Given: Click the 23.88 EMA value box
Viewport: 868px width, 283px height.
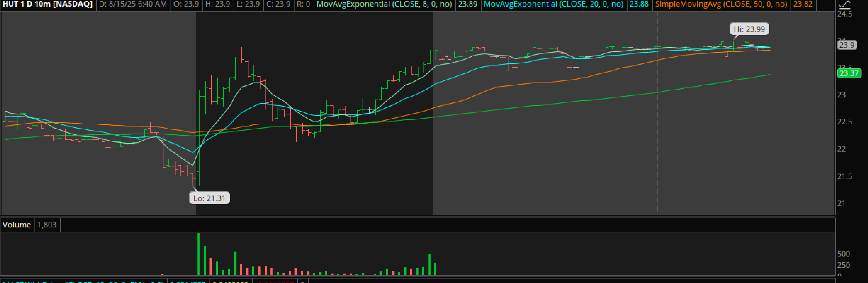Looking at the screenshot, I should click(638, 4).
